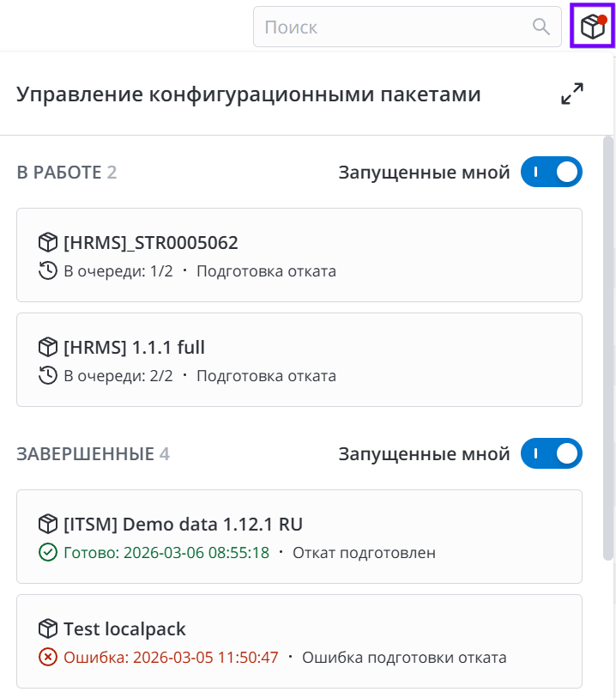Toggle "Запущенные мной" in the В РАБОТЕ section

(x=552, y=173)
